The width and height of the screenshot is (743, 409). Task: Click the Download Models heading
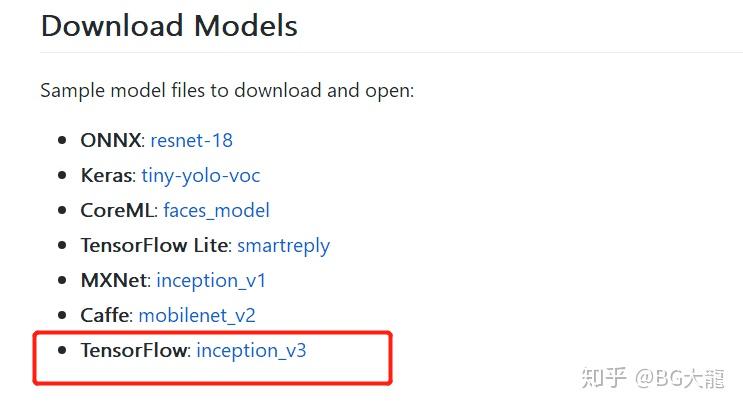pos(169,25)
